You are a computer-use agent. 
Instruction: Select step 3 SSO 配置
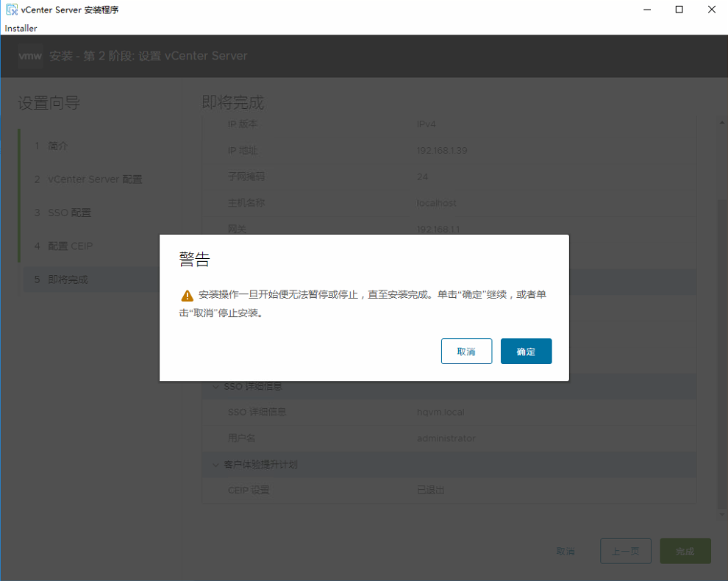tap(90, 213)
